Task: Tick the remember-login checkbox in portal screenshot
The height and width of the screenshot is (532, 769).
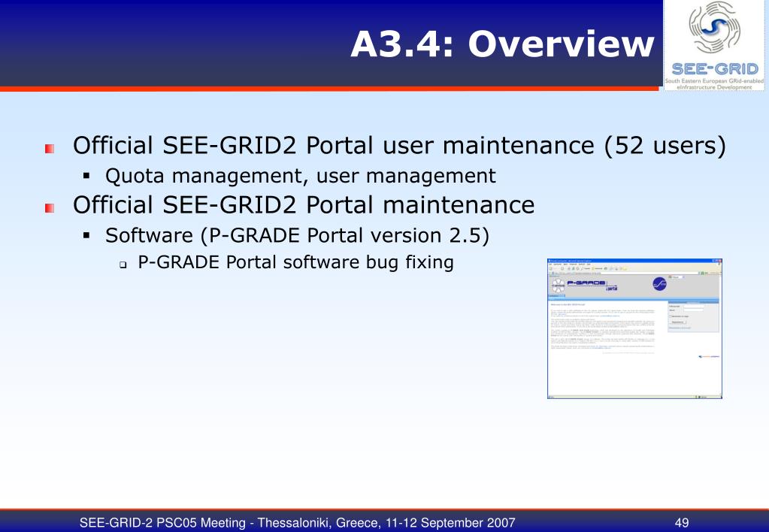Action: tap(671, 316)
